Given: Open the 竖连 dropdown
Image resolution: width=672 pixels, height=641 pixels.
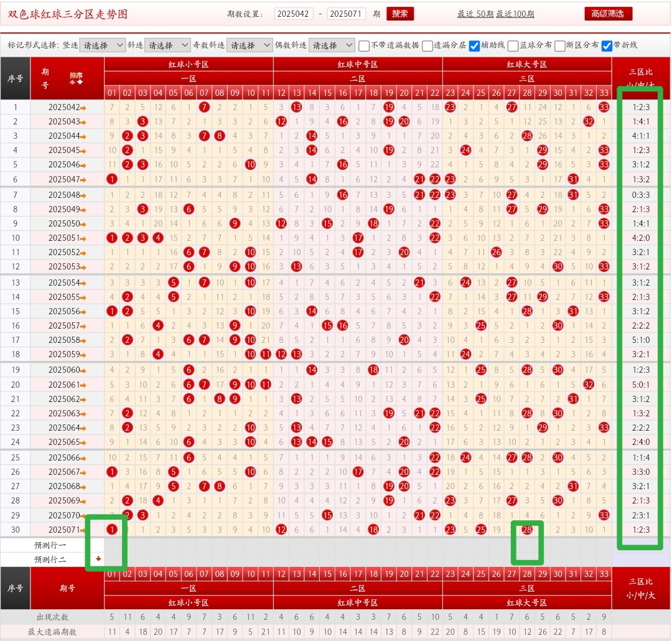Looking at the screenshot, I should click(102, 45).
